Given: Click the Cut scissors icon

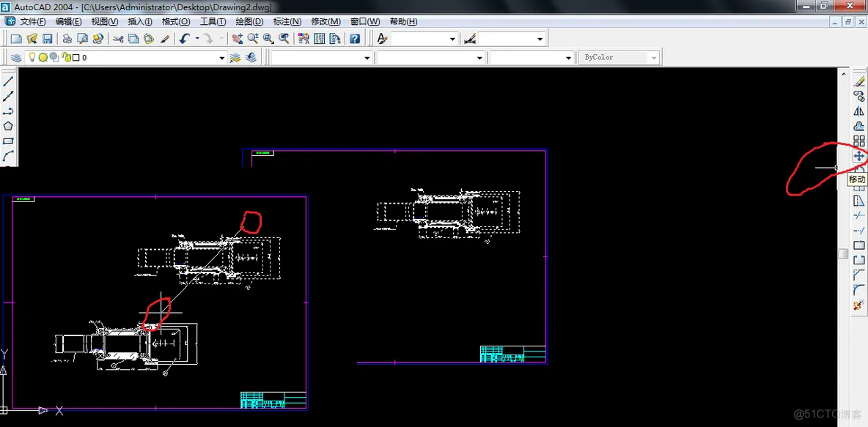Looking at the screenshot, I should click(x=118, y=39).
